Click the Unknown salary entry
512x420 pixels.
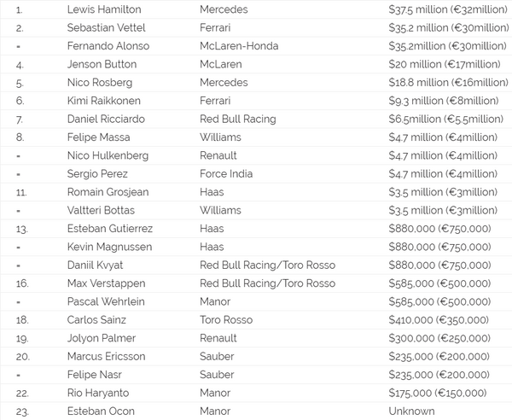[x=411, y=411]
